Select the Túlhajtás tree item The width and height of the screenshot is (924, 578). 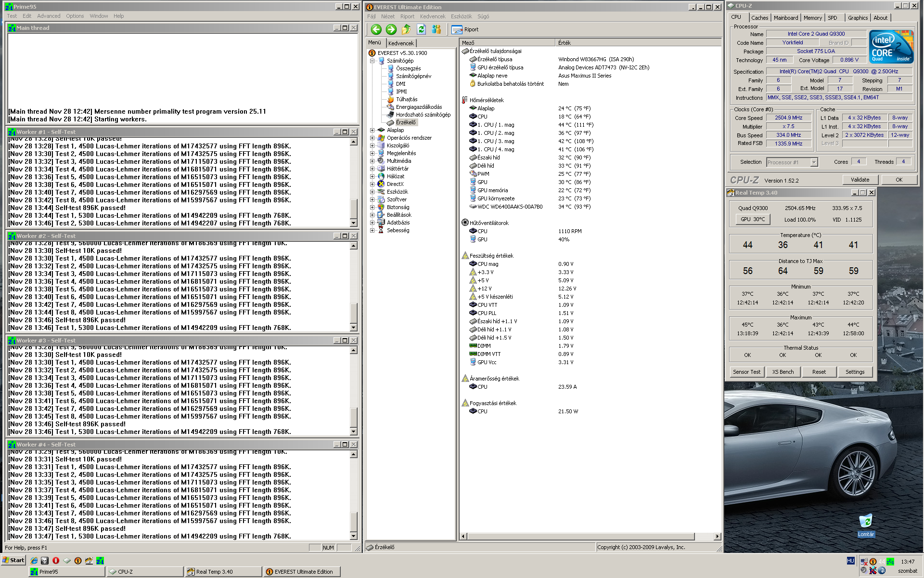(x=406, y=99)
